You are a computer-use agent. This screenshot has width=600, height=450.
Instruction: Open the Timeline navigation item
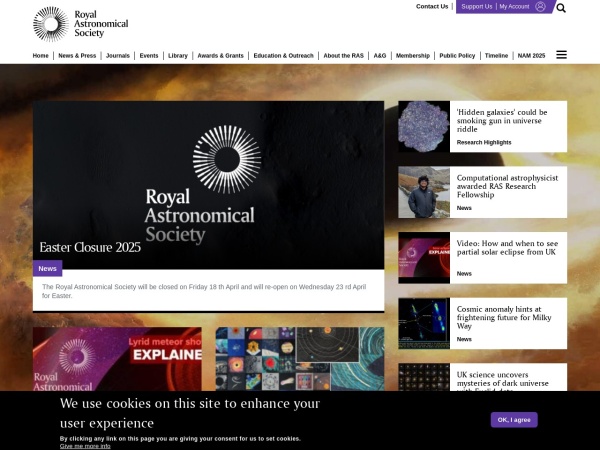[496, 55]
